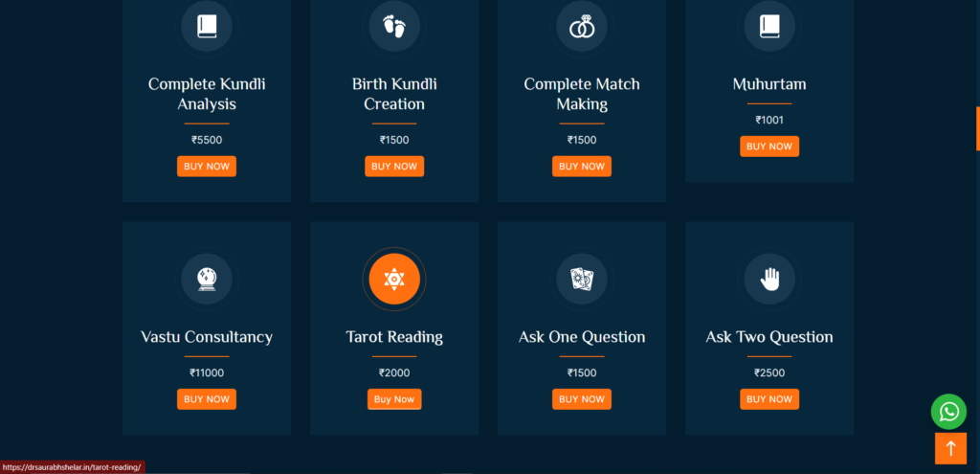Buy Now for Ask One Question
980x474 pixels.
[x=582, y=399]
